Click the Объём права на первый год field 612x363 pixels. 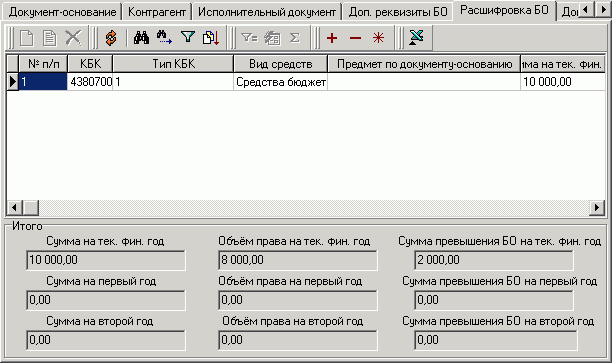point(298,300)
